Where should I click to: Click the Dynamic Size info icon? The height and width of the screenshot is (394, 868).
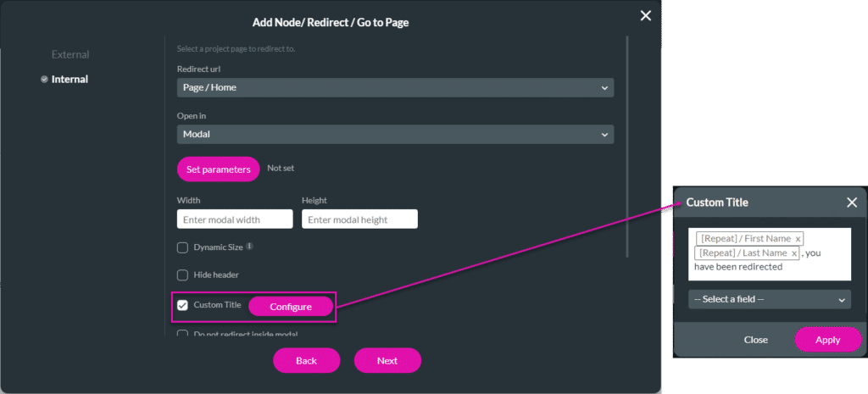click(250, 247)
